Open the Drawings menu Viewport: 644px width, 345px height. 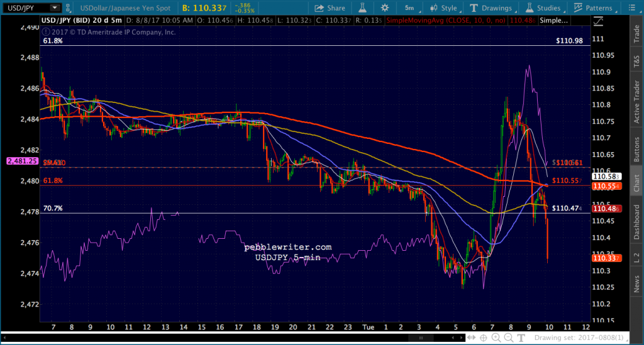(x=493, y=8)
